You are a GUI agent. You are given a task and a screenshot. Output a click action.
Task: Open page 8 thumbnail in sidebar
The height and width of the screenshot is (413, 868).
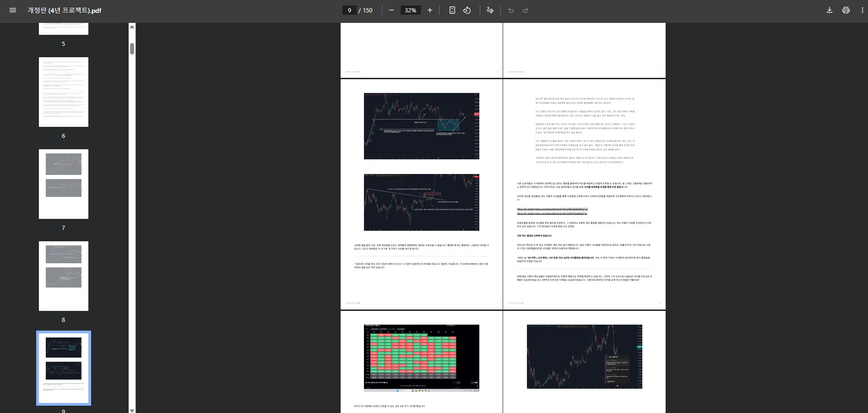pos(64,276)
